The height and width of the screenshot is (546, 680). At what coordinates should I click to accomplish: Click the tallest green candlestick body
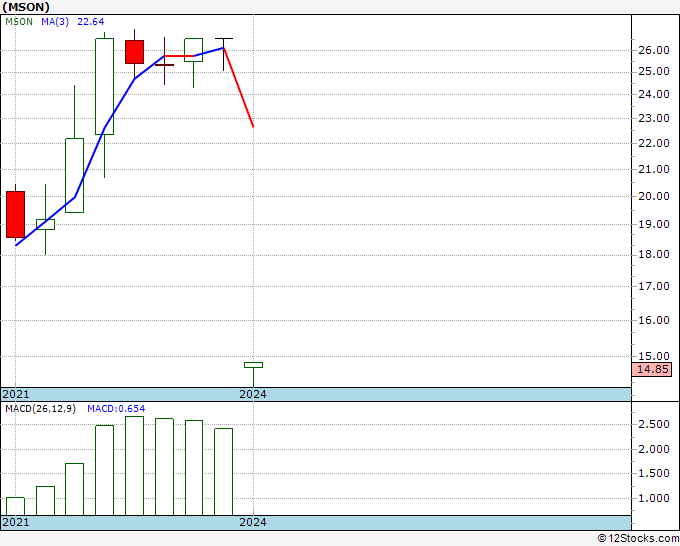[105, 86]
